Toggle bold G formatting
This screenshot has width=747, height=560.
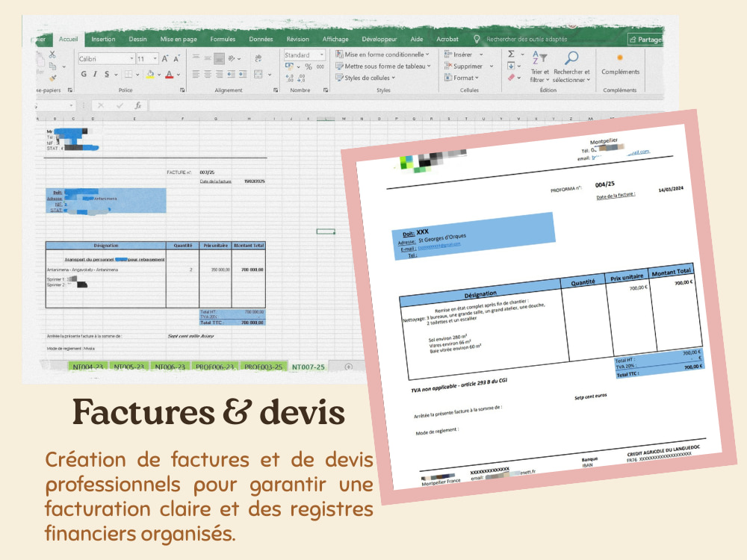(84, 74)
